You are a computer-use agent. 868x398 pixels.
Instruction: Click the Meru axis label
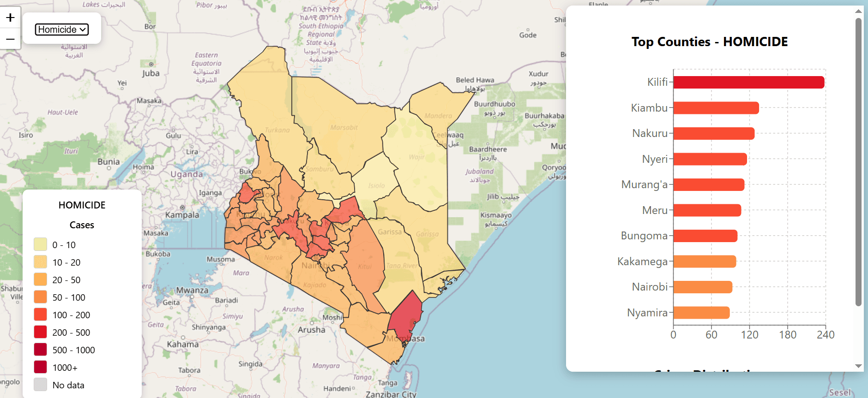(655, 210)
